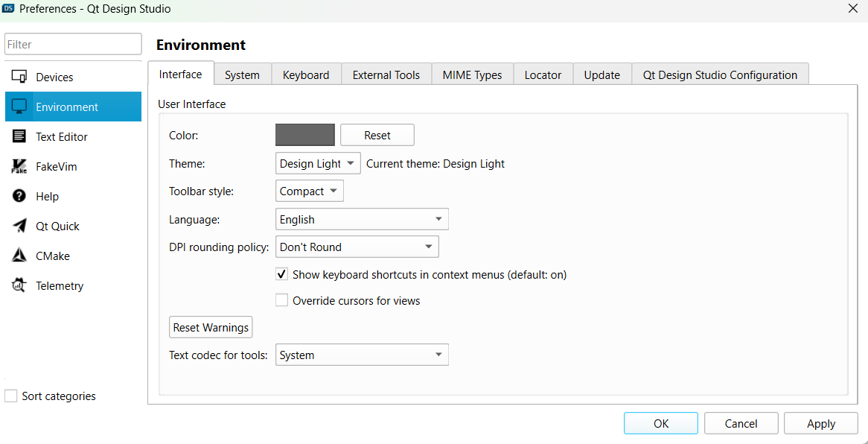Open the Text Editor category icon
The image size is (868, 444).
[x=19, y=136]
